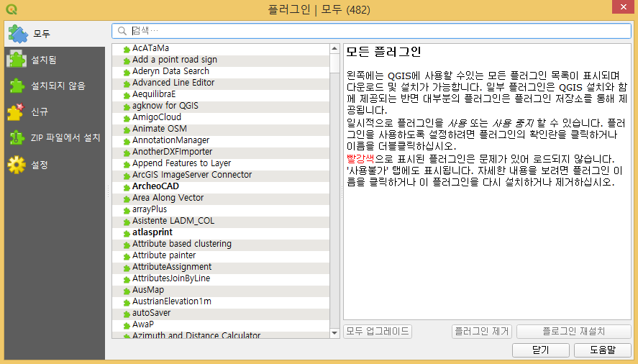Select 'AustrianElevation1m' plugin
Screen dimensions: 638x364
point(221,301)
